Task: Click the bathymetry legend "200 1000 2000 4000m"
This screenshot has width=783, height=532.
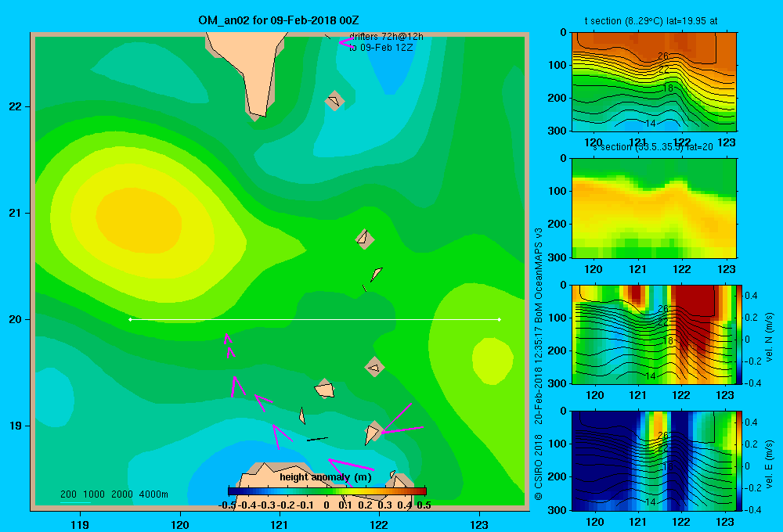Action: pos(114,494)
